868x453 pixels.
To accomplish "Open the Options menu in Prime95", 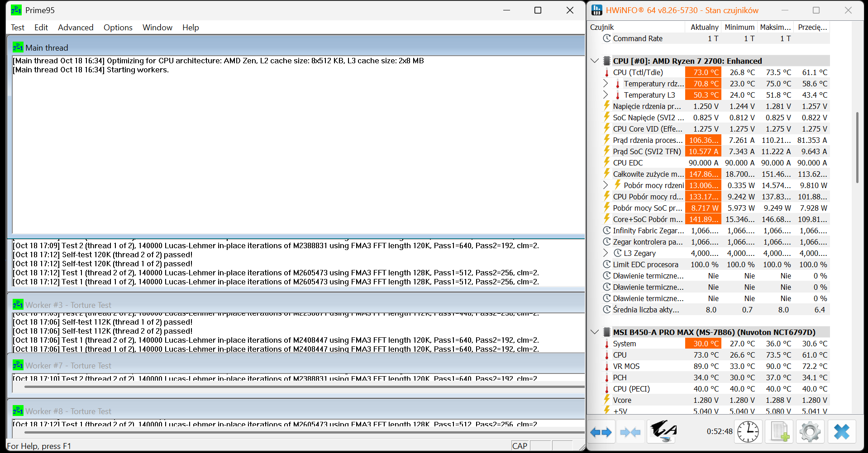I will pos(118,28).
